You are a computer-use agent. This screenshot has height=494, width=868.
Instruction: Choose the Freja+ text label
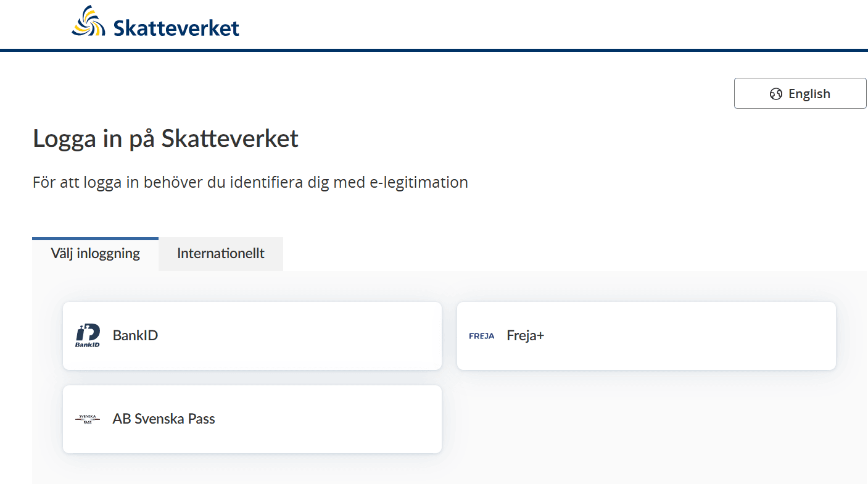click(x=526, y=336)
